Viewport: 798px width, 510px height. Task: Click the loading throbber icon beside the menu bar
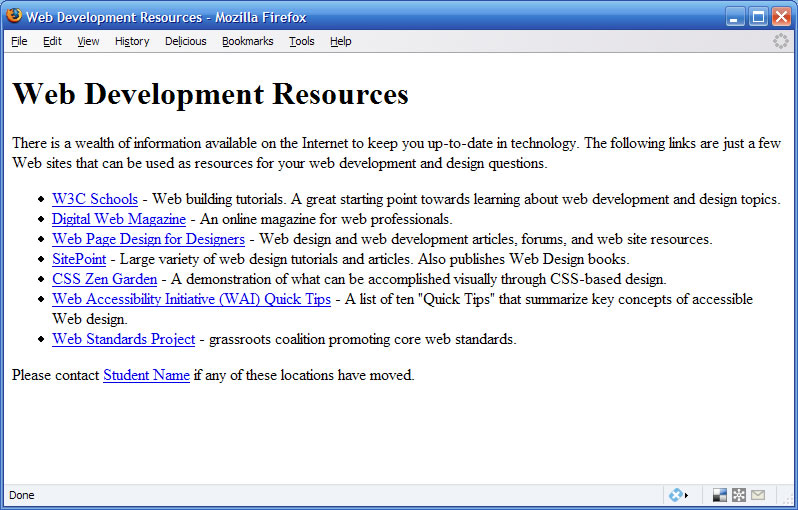coord(780,41)
